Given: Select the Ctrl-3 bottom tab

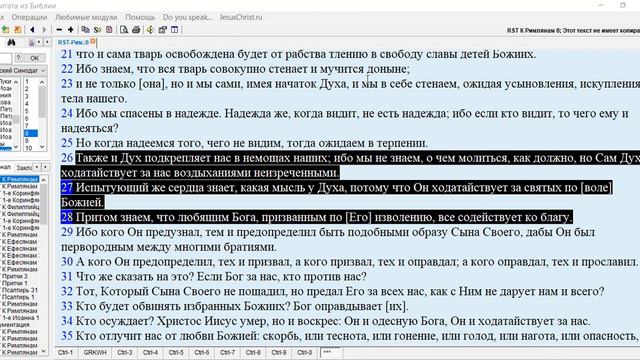Looking at the screenshot, I should click(124, 352).
